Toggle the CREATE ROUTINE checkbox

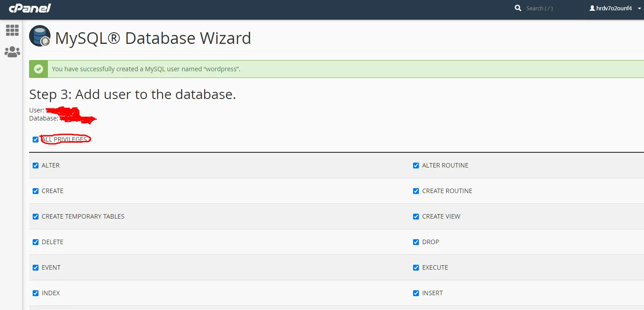click(x=416, y=191)
